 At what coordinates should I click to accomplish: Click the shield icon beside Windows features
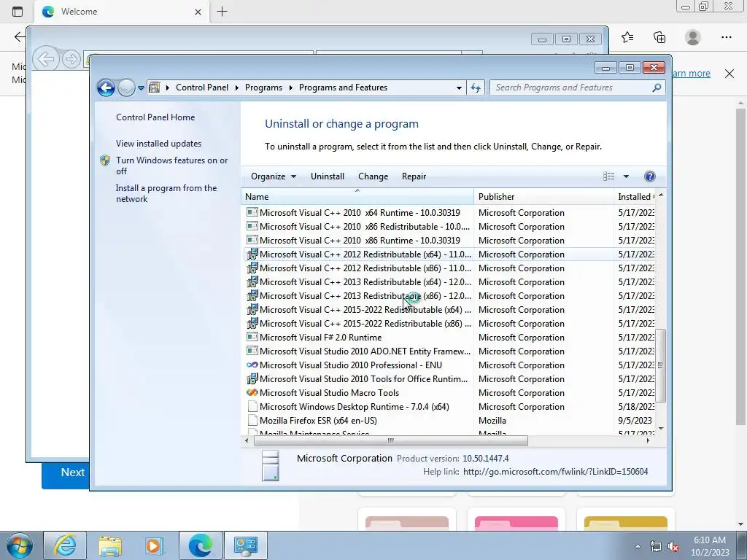tap(105, 160)
